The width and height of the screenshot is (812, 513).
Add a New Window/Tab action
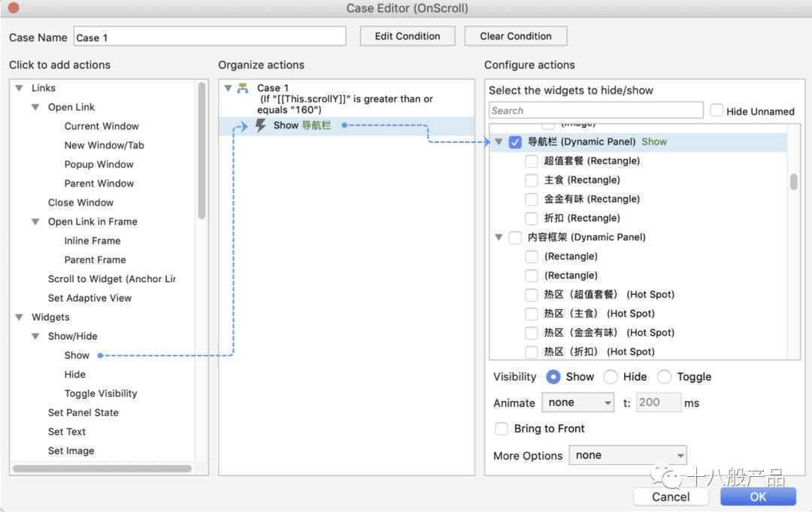pos(104,146)
